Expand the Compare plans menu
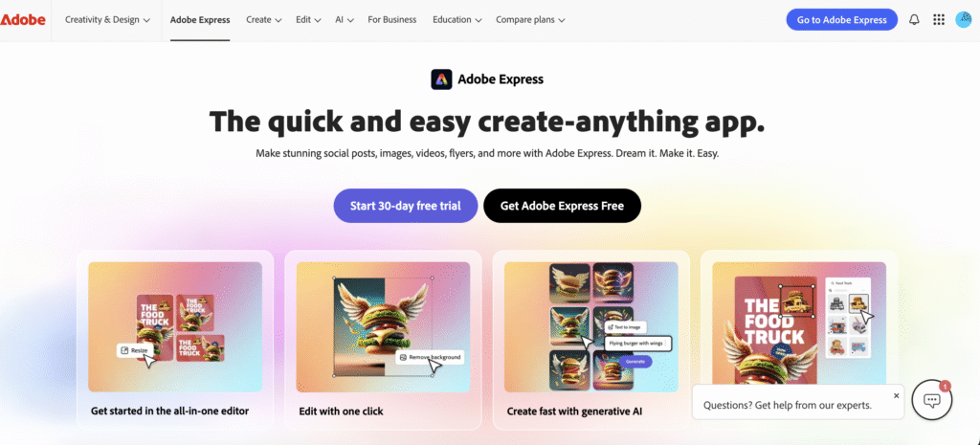Image resolution: width=980 pixels, height=445 pixels. (x=530, y=20)
